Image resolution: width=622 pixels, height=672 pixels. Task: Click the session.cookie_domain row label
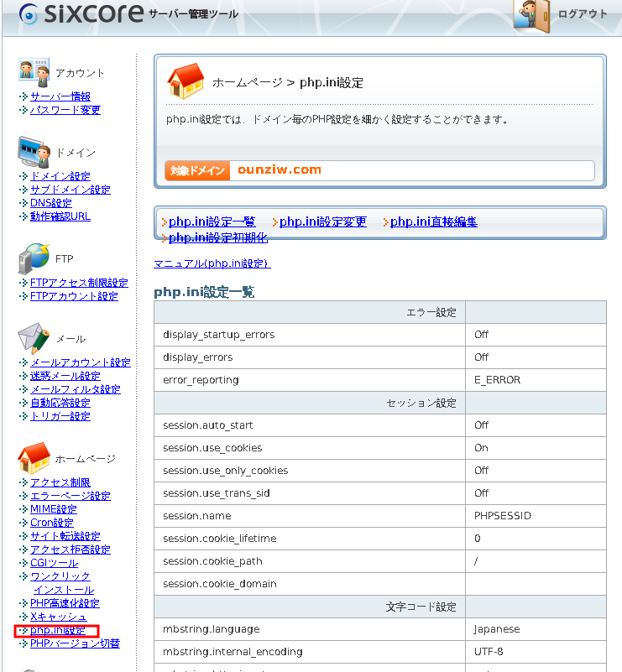coord(219,584)
